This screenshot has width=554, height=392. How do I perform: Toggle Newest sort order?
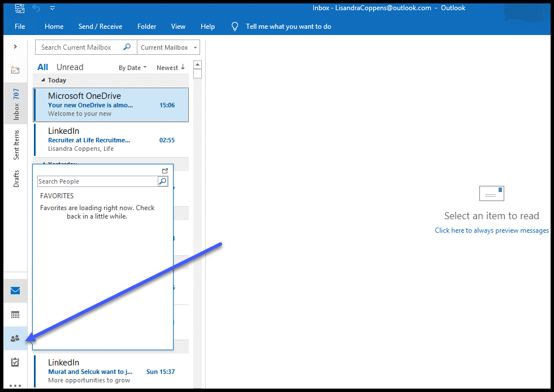tap(171, 68)
